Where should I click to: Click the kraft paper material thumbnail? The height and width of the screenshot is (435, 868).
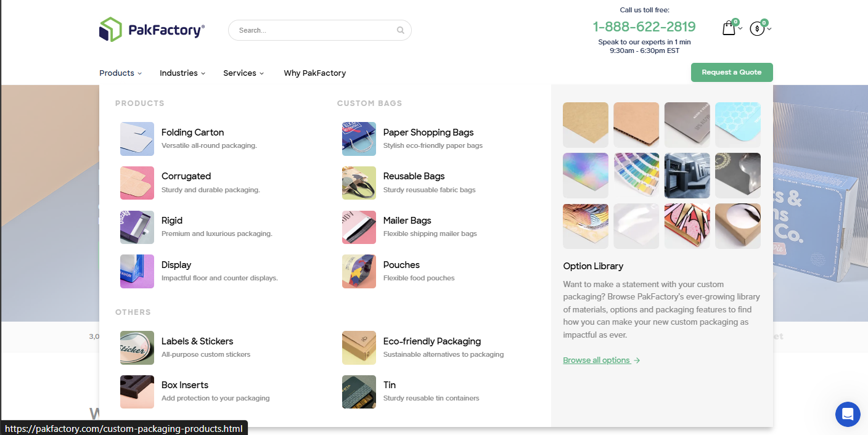coord(585,124)
